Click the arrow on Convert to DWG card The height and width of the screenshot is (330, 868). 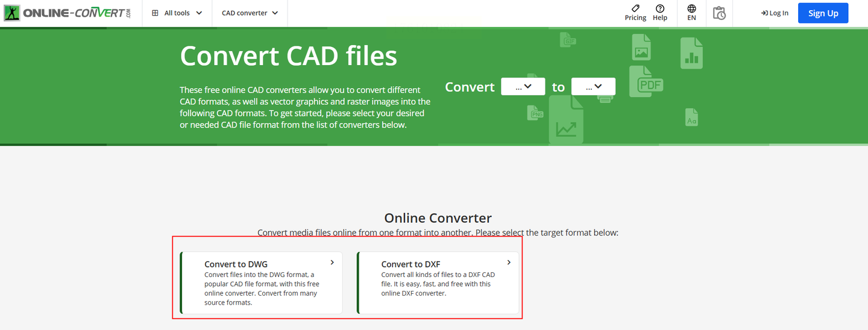click(332, 263)
